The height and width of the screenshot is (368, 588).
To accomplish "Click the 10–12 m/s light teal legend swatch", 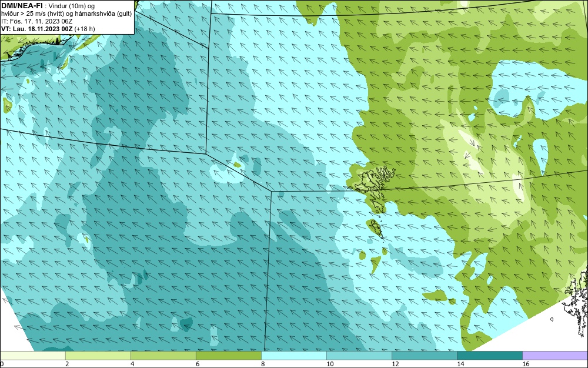I will [x=359, y=356].
